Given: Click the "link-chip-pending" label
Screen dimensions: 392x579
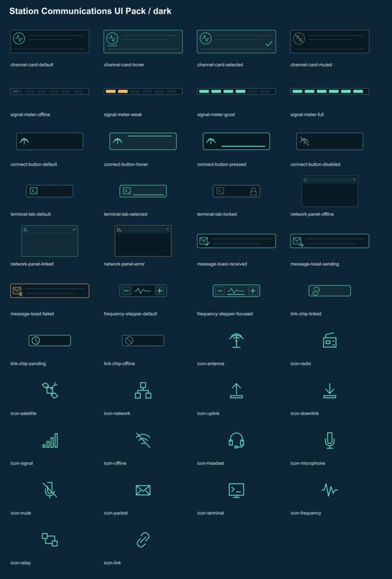Looking at the screenshot, I should pos(28,364).
